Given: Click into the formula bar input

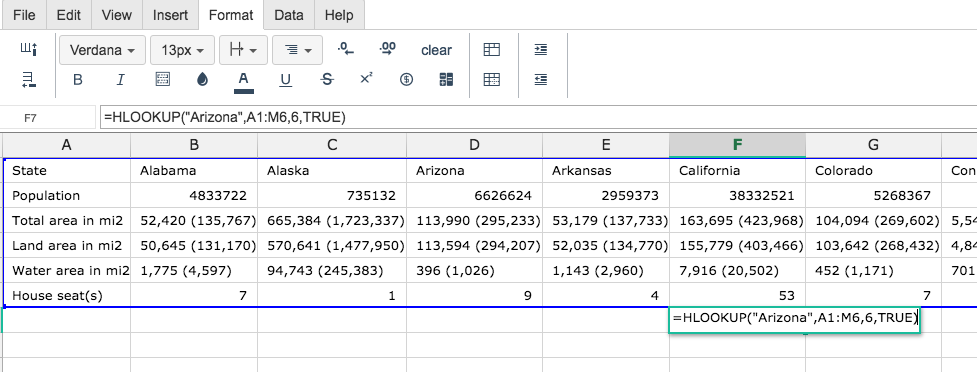Looking at the screenshot, I should coord(538,117).
